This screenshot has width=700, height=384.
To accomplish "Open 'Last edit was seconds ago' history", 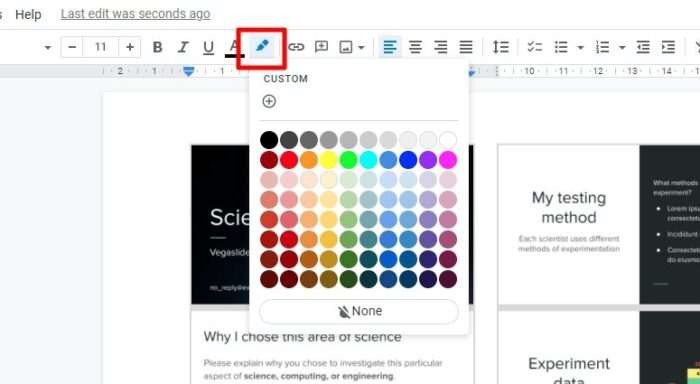I will [135, 14].
